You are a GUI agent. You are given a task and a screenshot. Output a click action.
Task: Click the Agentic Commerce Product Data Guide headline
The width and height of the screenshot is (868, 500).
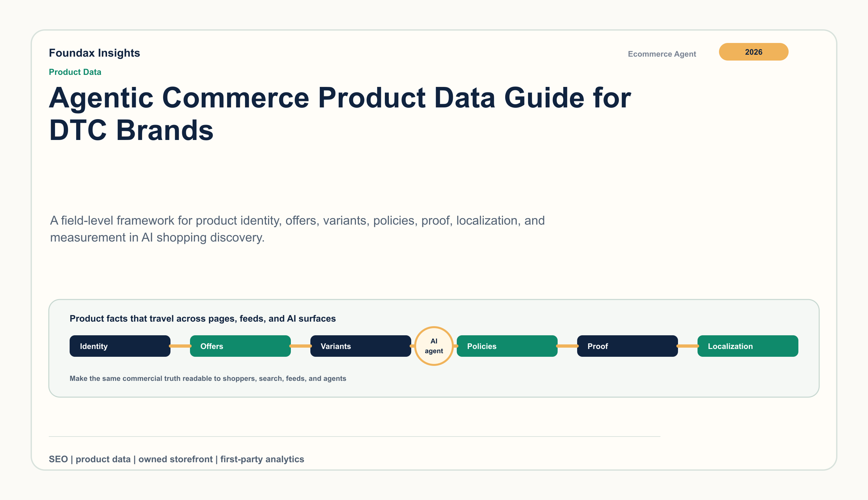[340, 114]
